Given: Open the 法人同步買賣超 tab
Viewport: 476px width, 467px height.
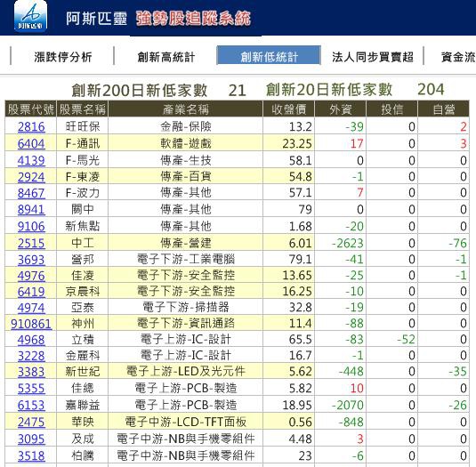Looking at the screenshot, I should tap(373, 57).
